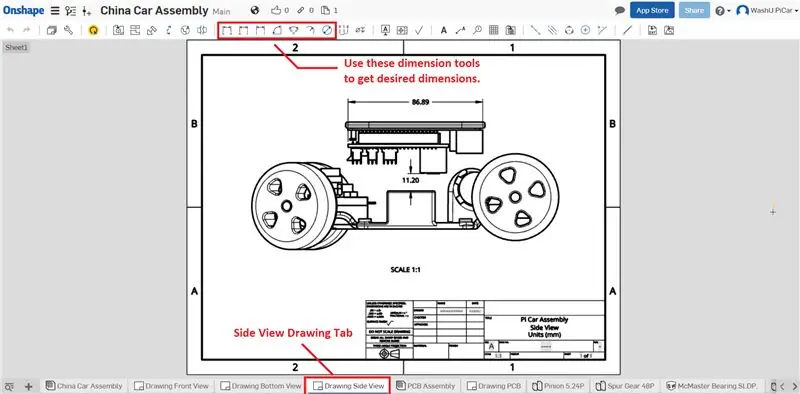Open the wrench properties tool

68,31
